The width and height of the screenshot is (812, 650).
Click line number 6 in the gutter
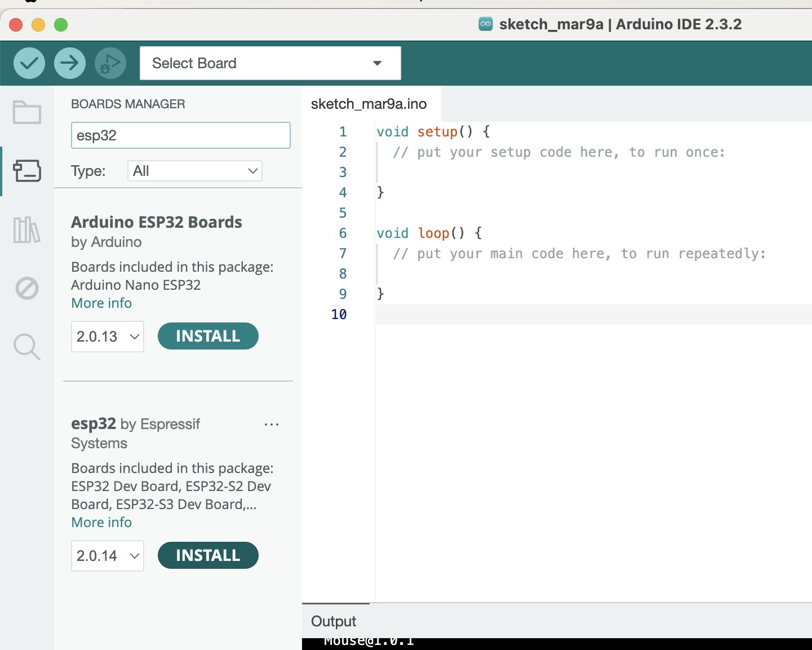[x=343, y=233]
